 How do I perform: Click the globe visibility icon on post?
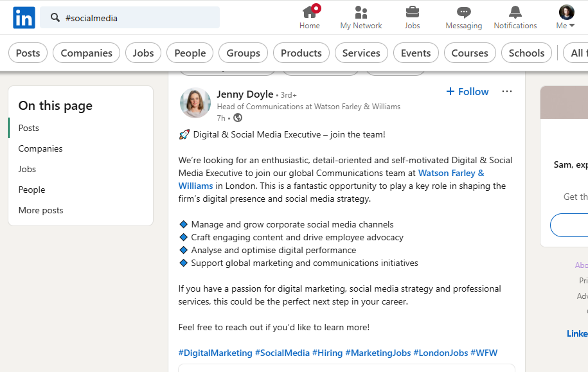pyautogui.click(x=238, y=118)
